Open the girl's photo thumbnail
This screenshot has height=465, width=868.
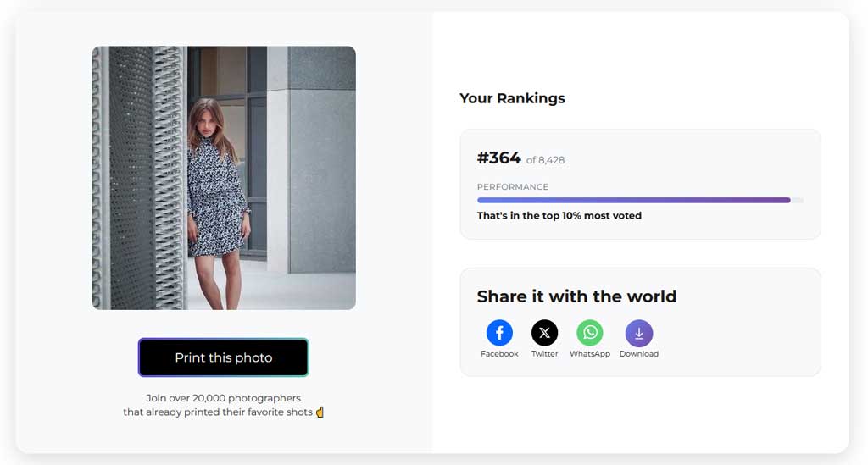(224, 178)
